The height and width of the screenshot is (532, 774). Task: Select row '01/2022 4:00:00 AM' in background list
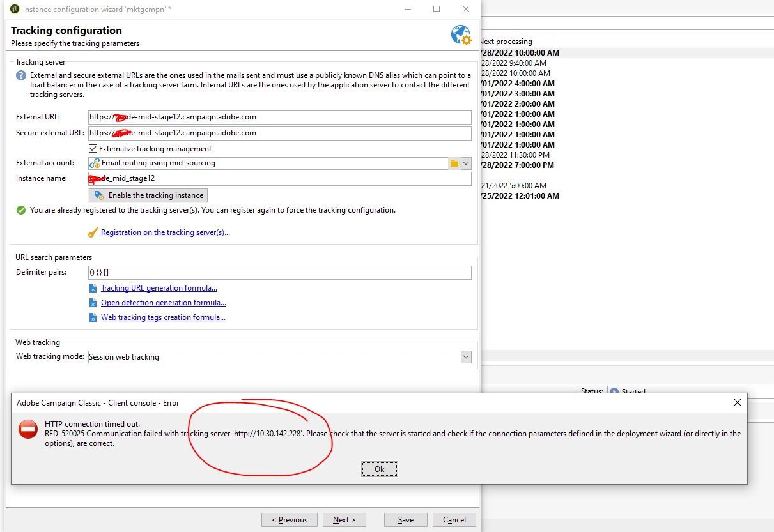(627, 84)
